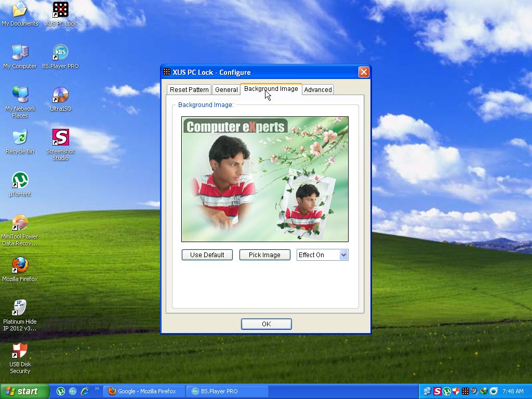The height and width of the screenshot is (399, 532).
Task: Click the Pick Image button
Action: (x=264, y=255)
